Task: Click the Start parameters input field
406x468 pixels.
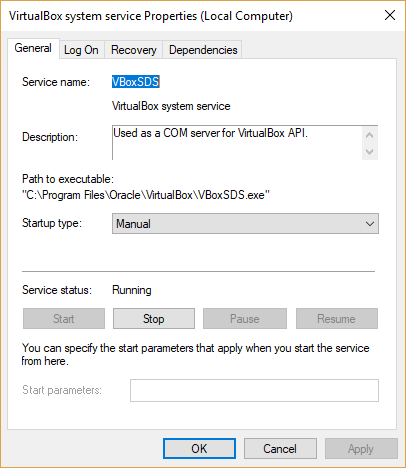Action: (x=254, y=390)
